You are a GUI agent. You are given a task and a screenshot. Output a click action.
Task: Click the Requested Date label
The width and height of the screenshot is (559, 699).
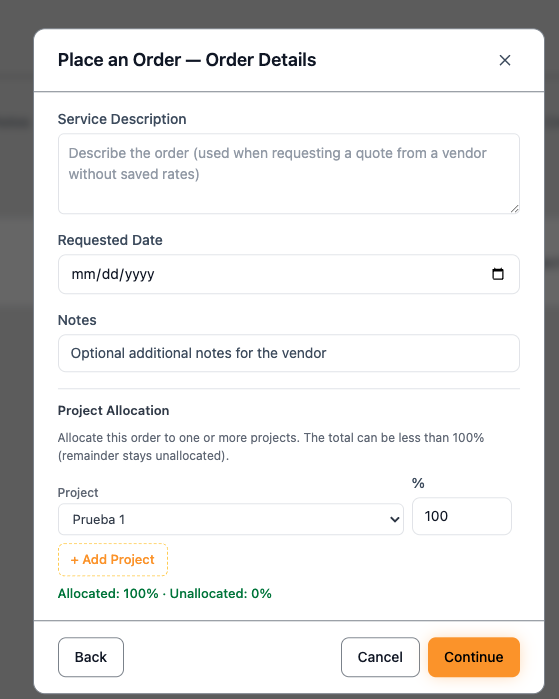coord(110,240)
